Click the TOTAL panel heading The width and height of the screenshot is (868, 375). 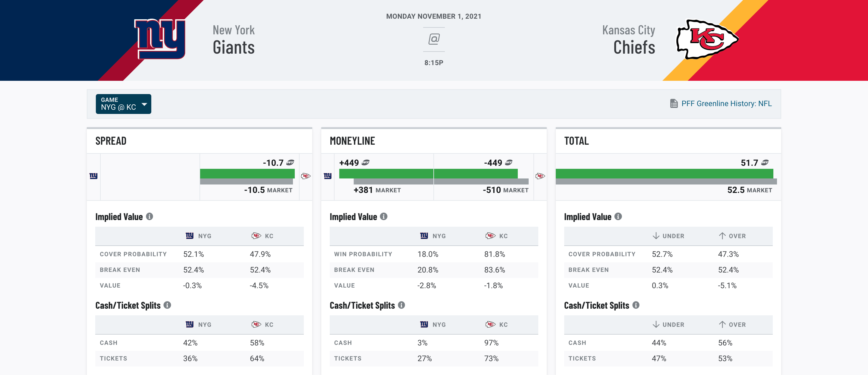(577, 141)
